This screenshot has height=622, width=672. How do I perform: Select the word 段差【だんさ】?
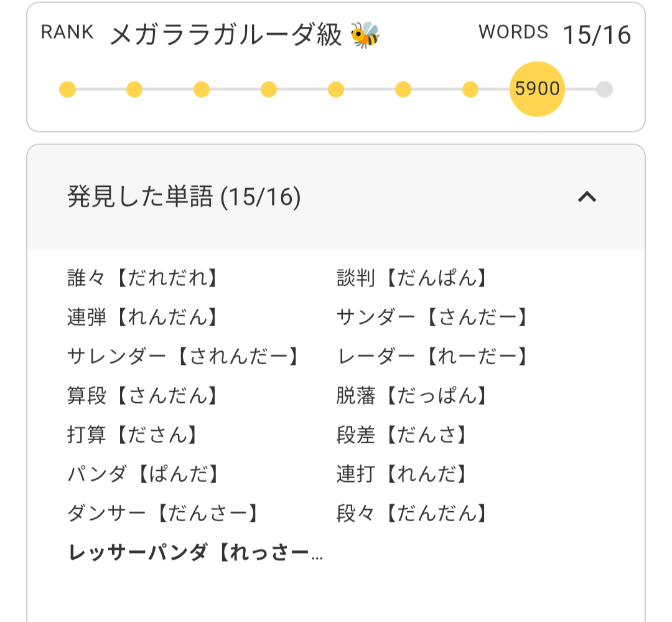tap(402, 435)
